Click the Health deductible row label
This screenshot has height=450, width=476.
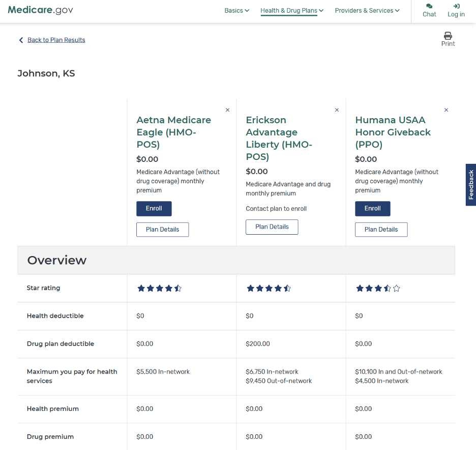click(55, 316)
